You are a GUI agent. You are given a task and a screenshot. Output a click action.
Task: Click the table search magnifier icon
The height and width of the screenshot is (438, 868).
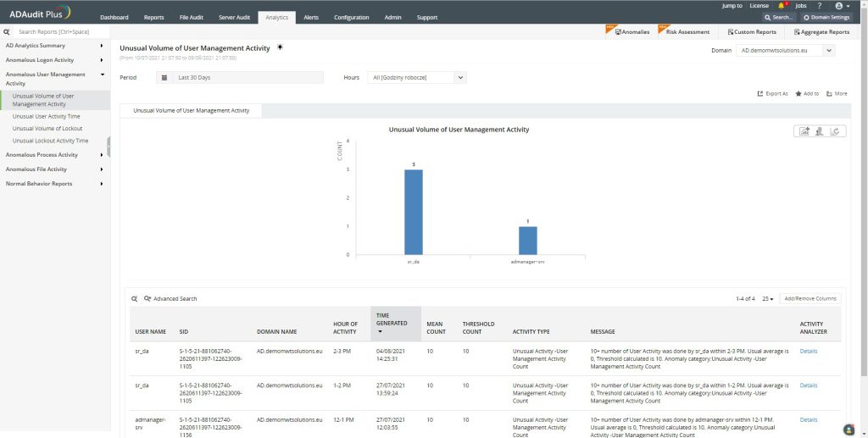(134, 298)
